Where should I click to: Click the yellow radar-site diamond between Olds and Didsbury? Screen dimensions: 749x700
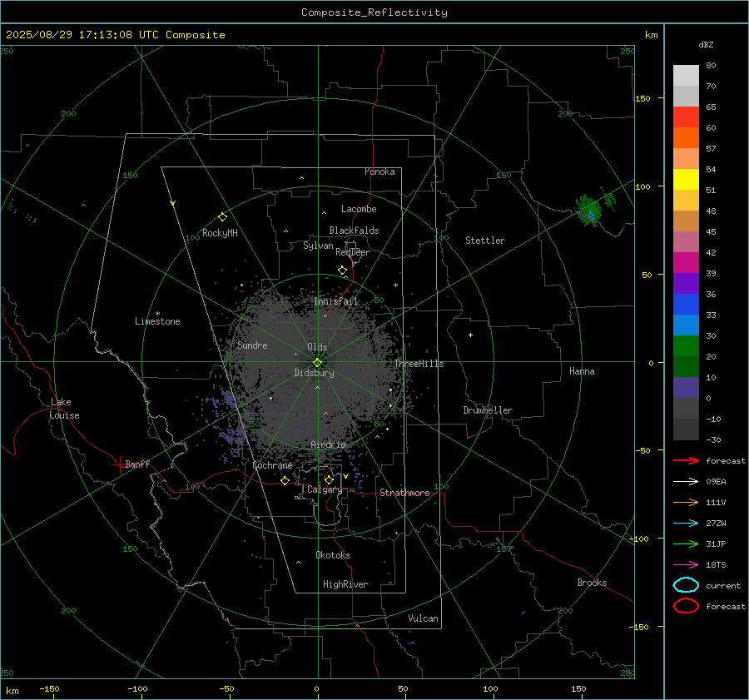317,363
